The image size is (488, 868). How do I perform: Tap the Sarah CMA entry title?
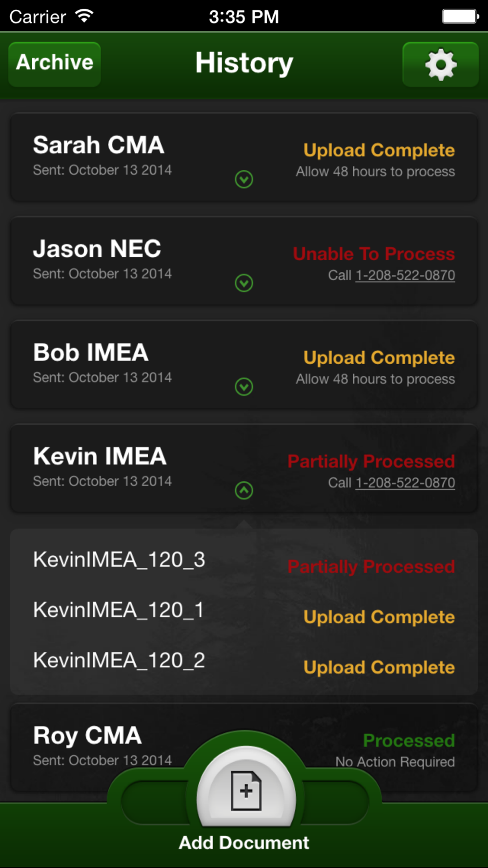pos(99,145)
